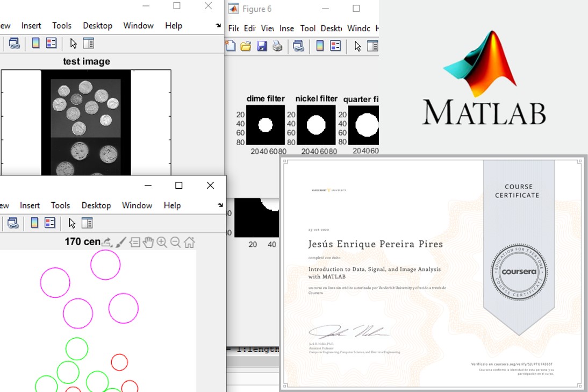The height and width of the screenshot is (392, 588).
Task: Insert legend in the test image window
Action: click(x=51, y=43)
